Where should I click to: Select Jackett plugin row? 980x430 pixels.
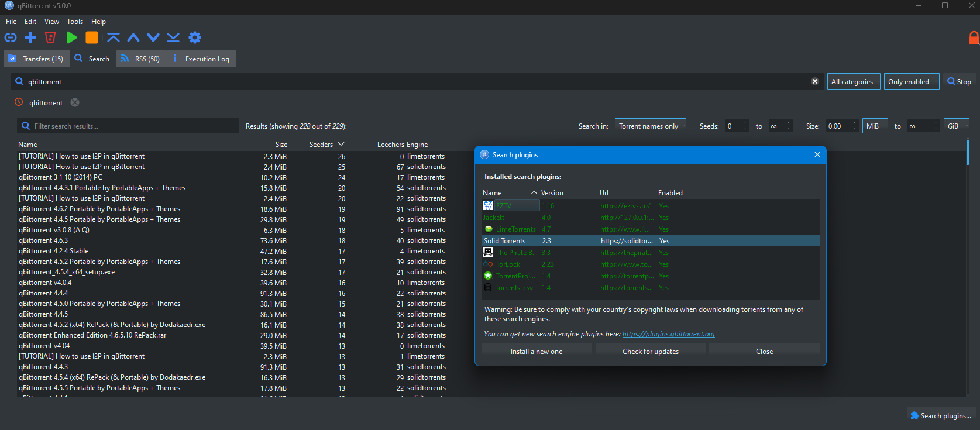click(x=650, y=217)
